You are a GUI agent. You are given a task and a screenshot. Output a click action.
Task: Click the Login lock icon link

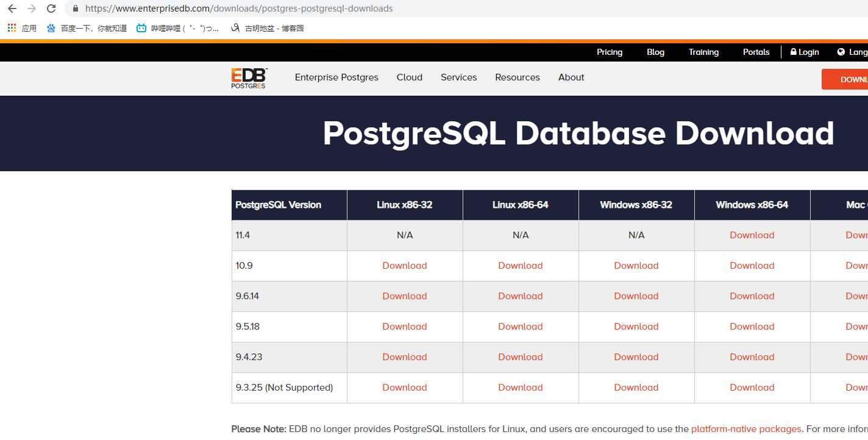[805, 52]
